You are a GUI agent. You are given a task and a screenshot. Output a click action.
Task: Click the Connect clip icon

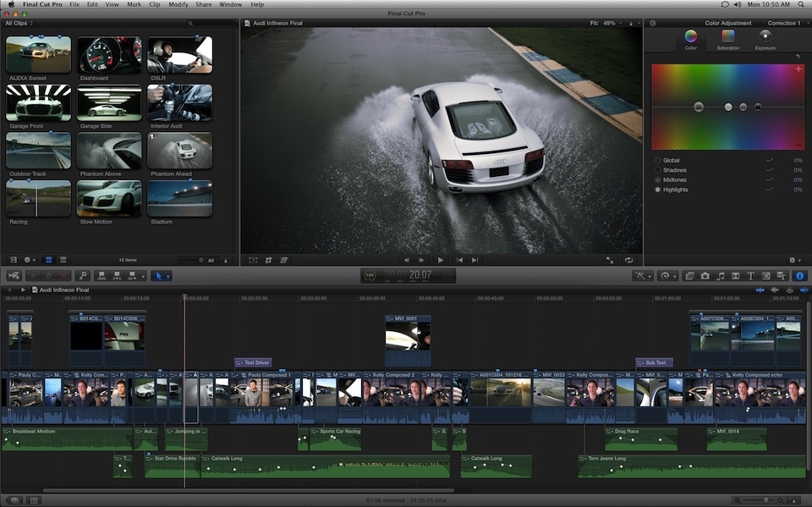[x=101, y=275]
